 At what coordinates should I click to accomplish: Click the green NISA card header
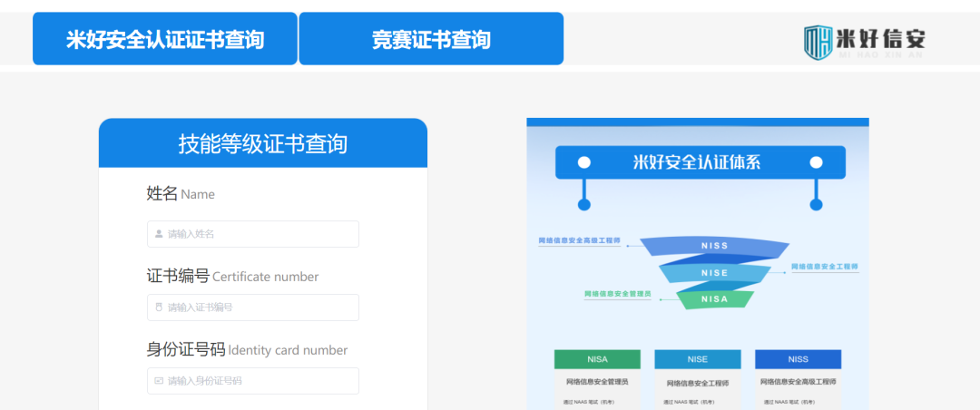click(597, 359)
